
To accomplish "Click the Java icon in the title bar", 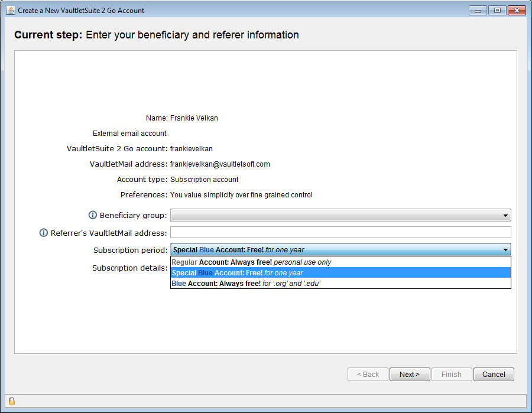I will [x=11, y=10].
